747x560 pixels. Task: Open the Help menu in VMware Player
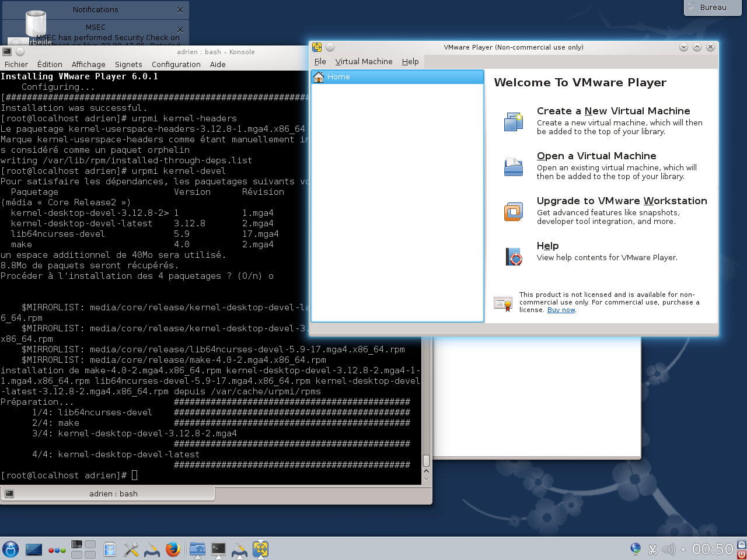coord(410,61)
